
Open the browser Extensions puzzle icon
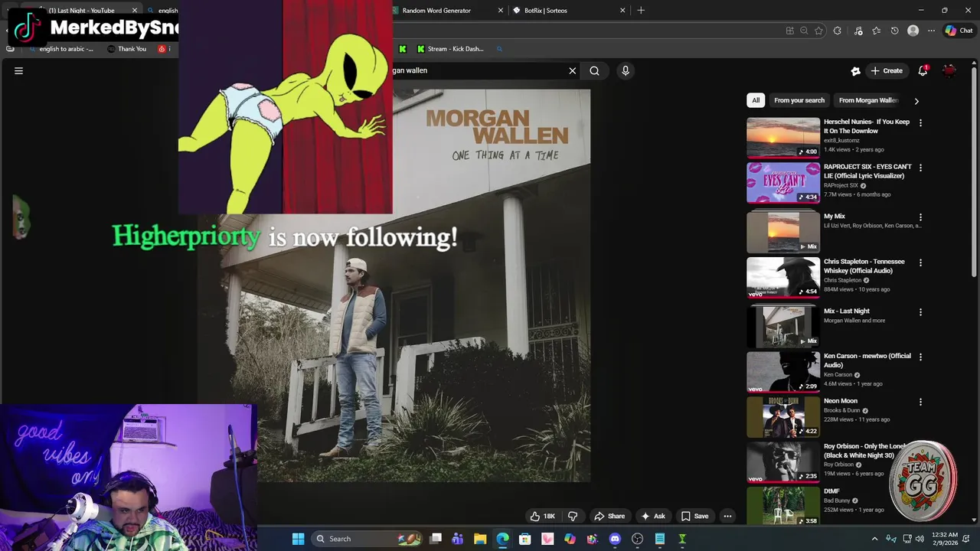(x=838, y=31)
